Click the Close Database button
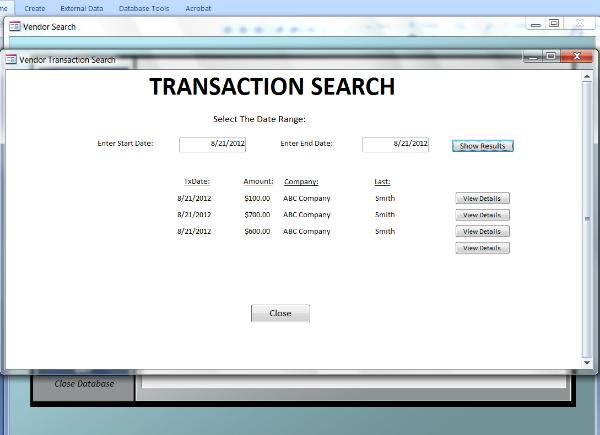 pyautogui.click(x=84, y=383)
